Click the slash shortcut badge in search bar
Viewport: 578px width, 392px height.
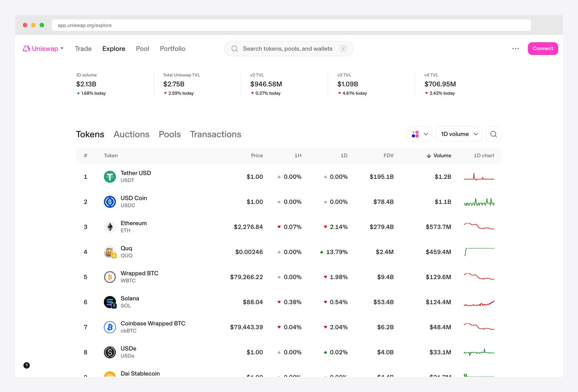click(343, 49)
